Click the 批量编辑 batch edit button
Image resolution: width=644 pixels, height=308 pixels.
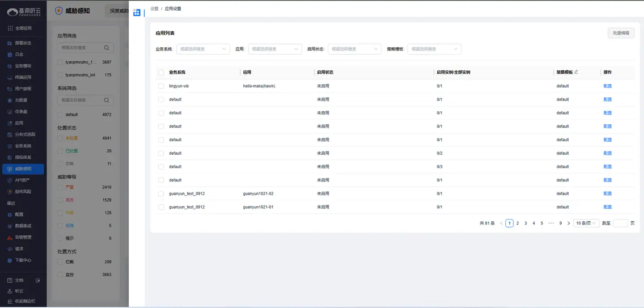click(x=621, y=33)
